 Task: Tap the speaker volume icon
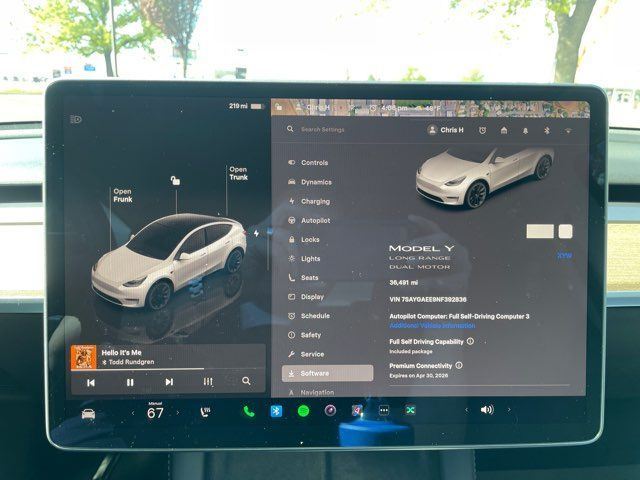pos(487,410)
